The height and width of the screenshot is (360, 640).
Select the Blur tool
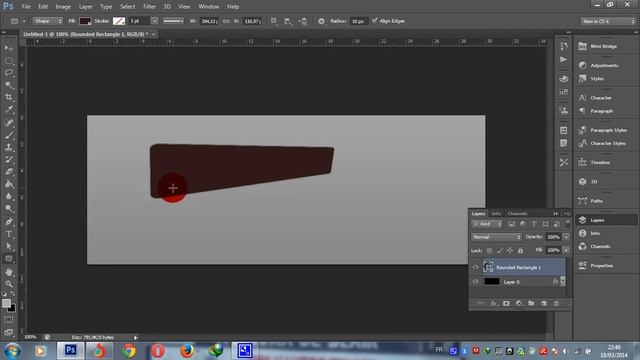point(9,196)
